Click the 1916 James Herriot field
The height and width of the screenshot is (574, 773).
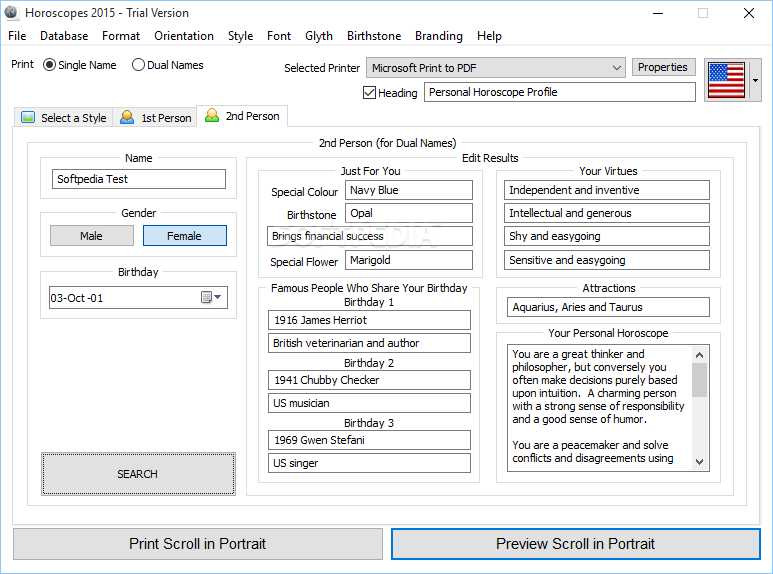click(369, 320)
